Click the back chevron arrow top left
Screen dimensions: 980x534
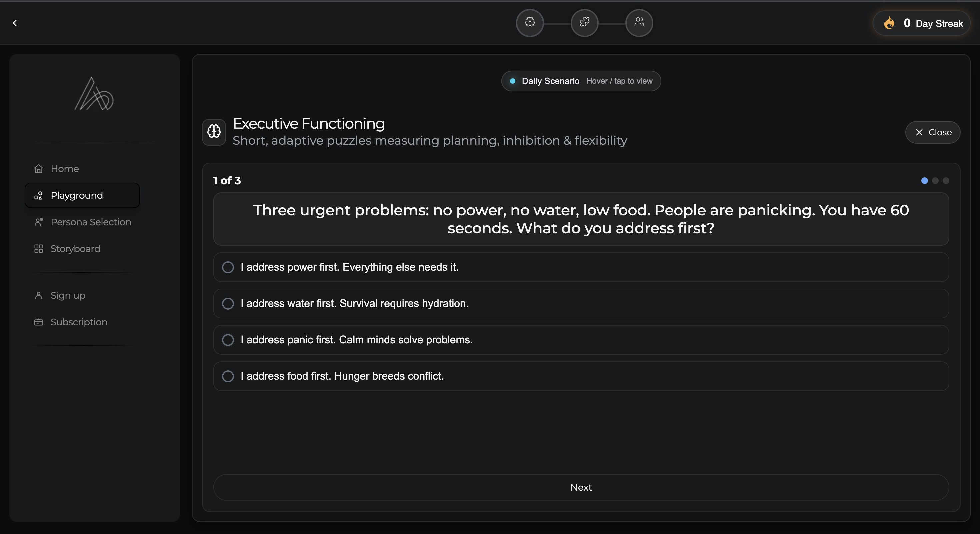[15, 23]
